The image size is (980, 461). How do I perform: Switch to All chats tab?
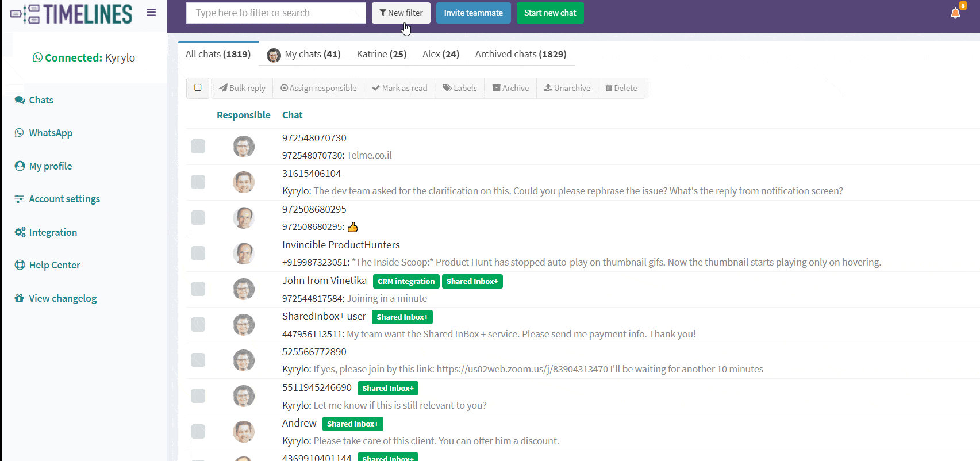click(218, 54)
